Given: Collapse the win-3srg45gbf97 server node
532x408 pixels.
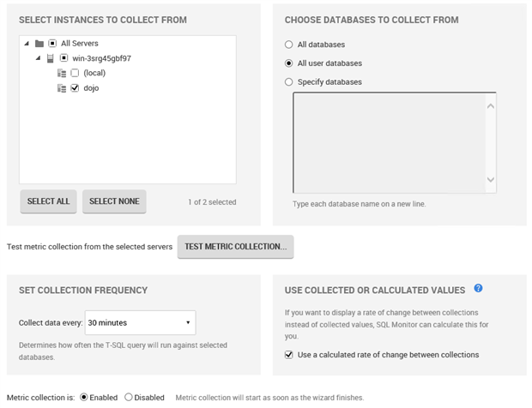Looking at the screenshot, I should click(38, 58).
